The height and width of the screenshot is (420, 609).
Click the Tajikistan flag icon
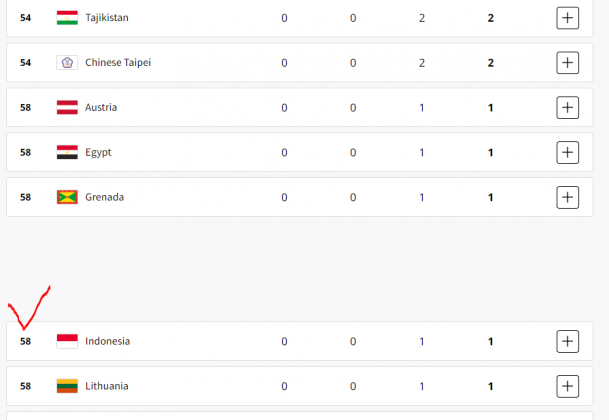click(68, 18)
